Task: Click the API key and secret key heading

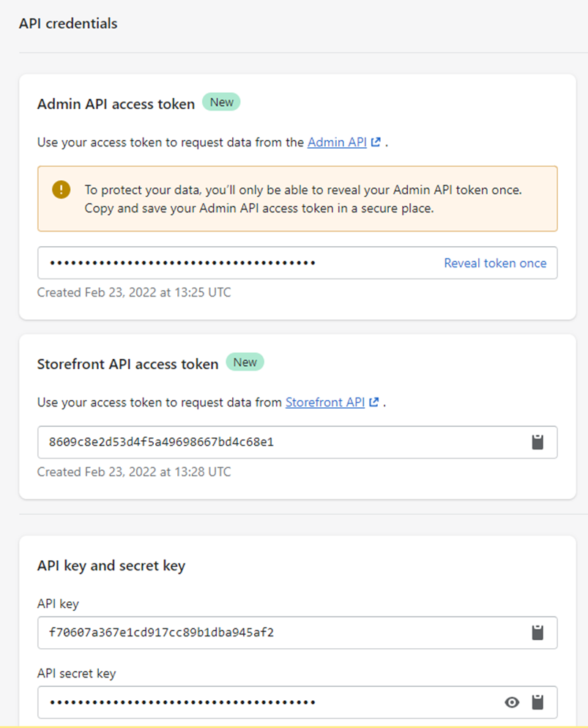Action: pyautogui.click(x=111, y=565)
